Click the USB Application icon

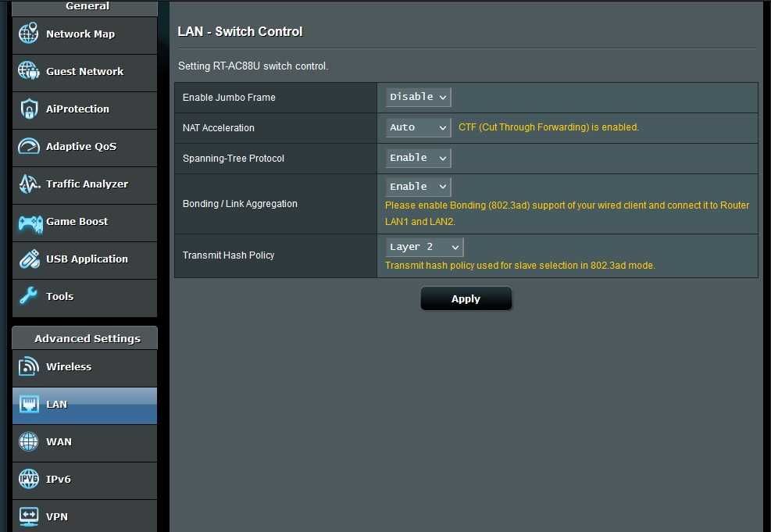coord(29,259)
